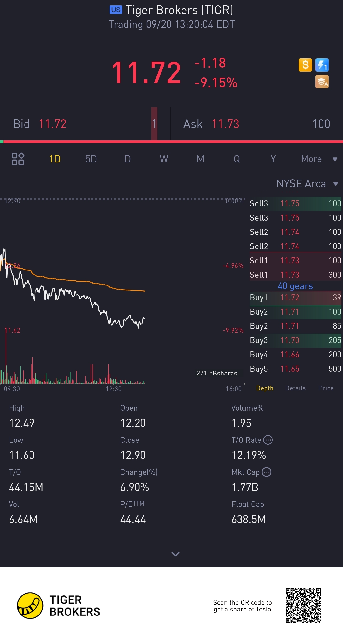The image size is (343, 644).
Task: Tap the Volume% value 1.95
Action: tap(241, 423)
